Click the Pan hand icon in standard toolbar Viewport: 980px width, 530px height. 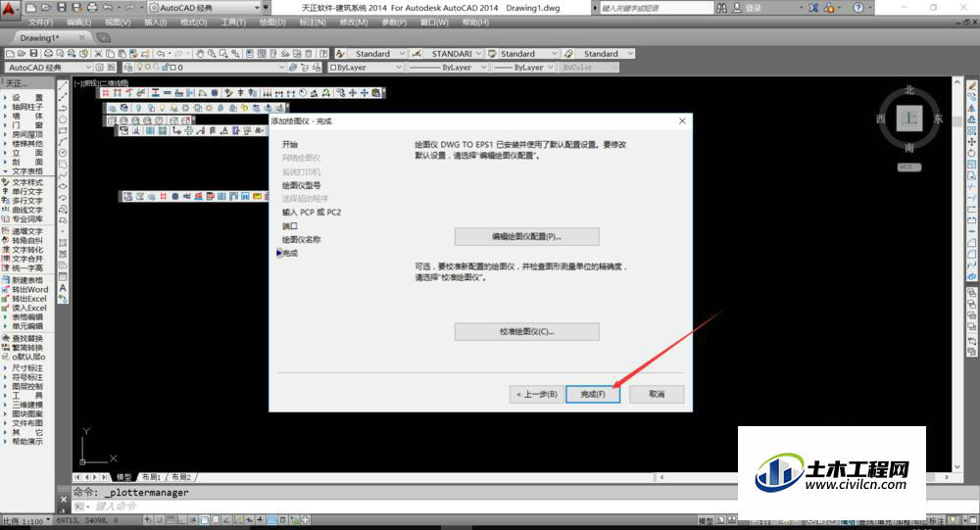point(200,54)
